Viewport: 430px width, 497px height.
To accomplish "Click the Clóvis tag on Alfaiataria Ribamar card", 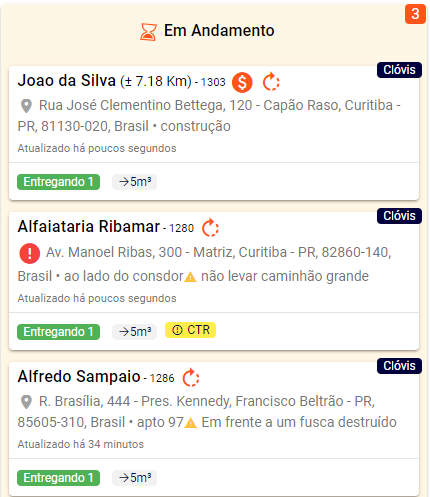I will tap(399, 216).
